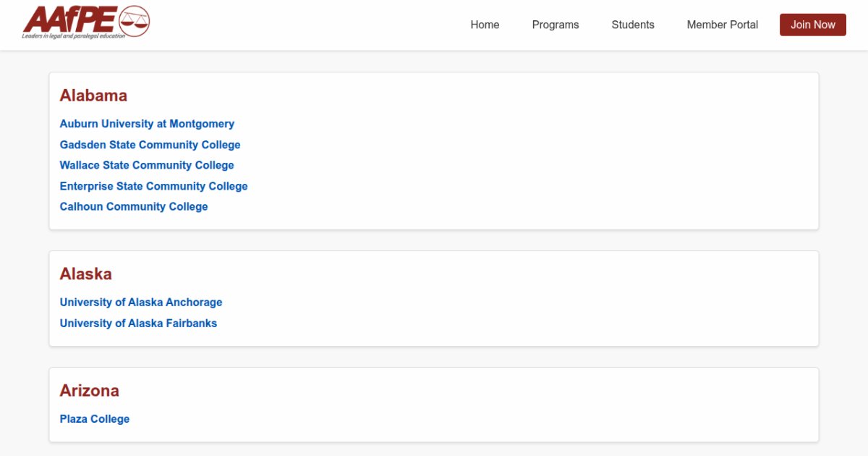This screenshot has height=456, width=868.
Task: Choose Enterprise State Community College
Action: (x=153, y=186)
